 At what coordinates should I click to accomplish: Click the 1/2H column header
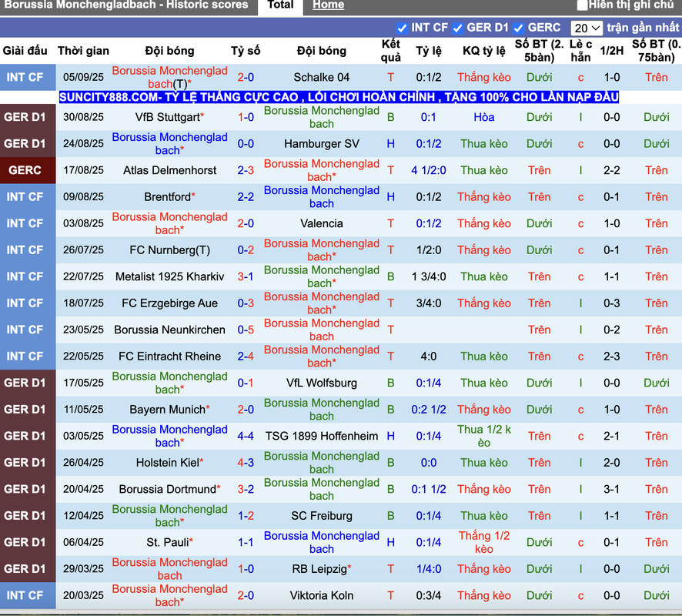click(x=611, y=51)
